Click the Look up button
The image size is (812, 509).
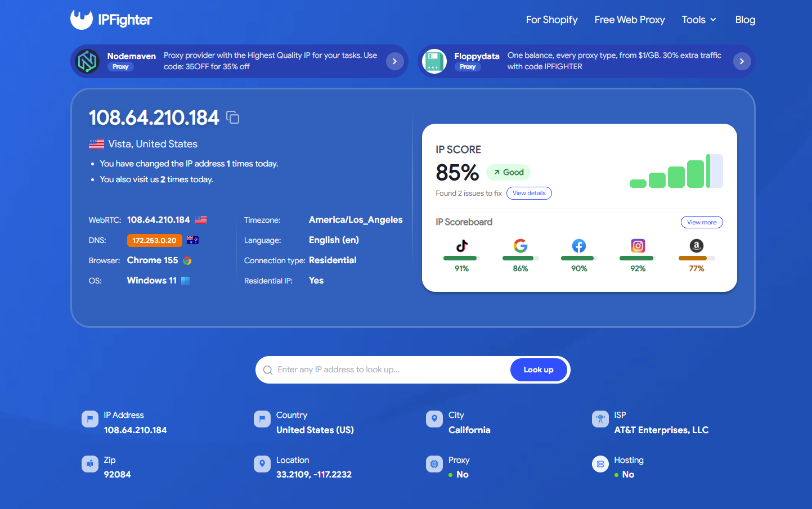(x=539, y=370)
